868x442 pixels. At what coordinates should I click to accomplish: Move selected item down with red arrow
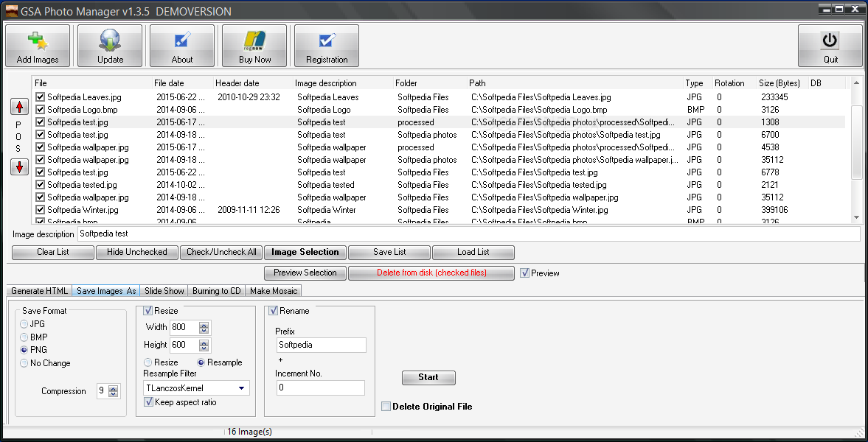[x=19, y=166]
